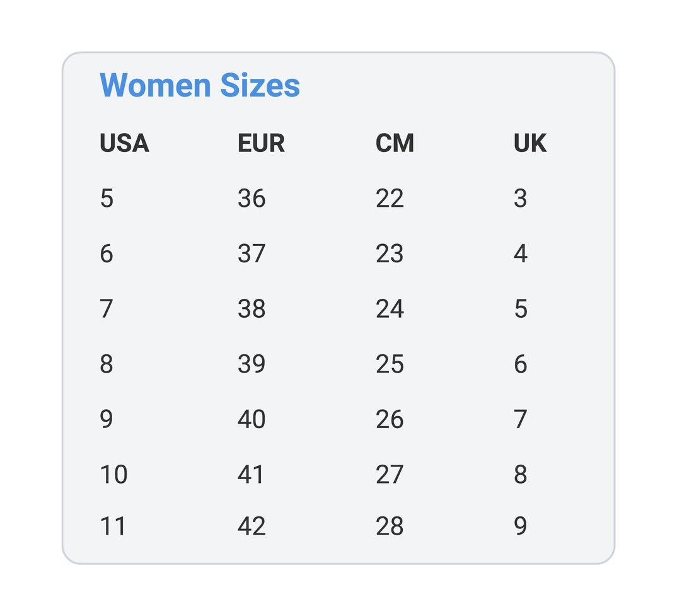Select the 25 CM value
The image size is (677, 616).
(x=390, y=364)
